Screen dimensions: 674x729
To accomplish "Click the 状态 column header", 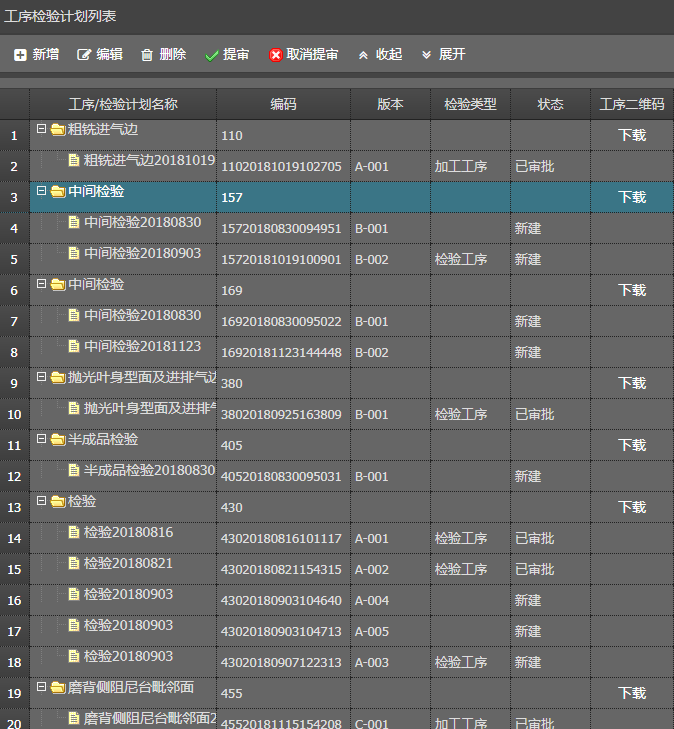I will point(550,104).
